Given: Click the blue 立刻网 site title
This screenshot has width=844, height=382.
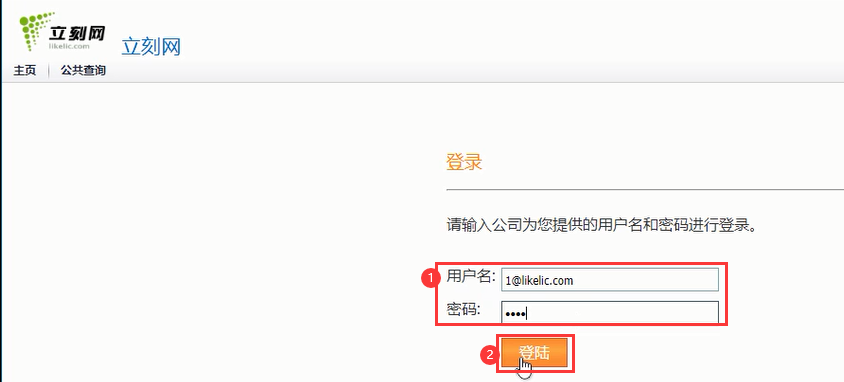Looking at the screenshot, I should tap(151, 47).
